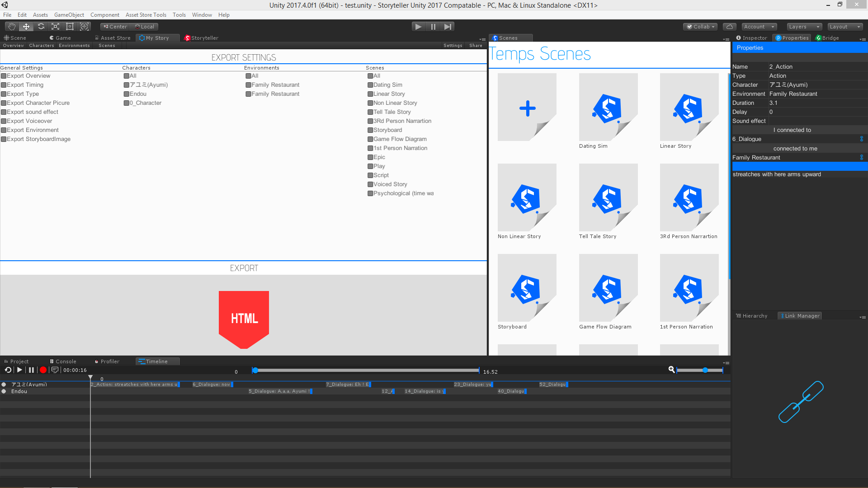
Task: Open the Collab dropdown
Action: coord(701,27)
